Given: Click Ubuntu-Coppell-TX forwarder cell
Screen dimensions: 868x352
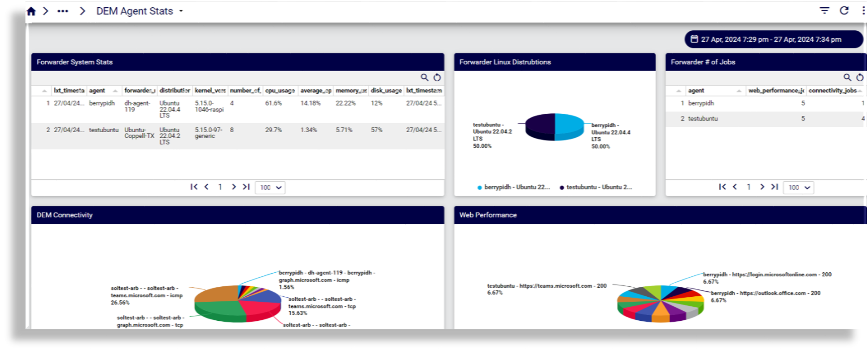Looking at the screenshot, I should (139, 133).
